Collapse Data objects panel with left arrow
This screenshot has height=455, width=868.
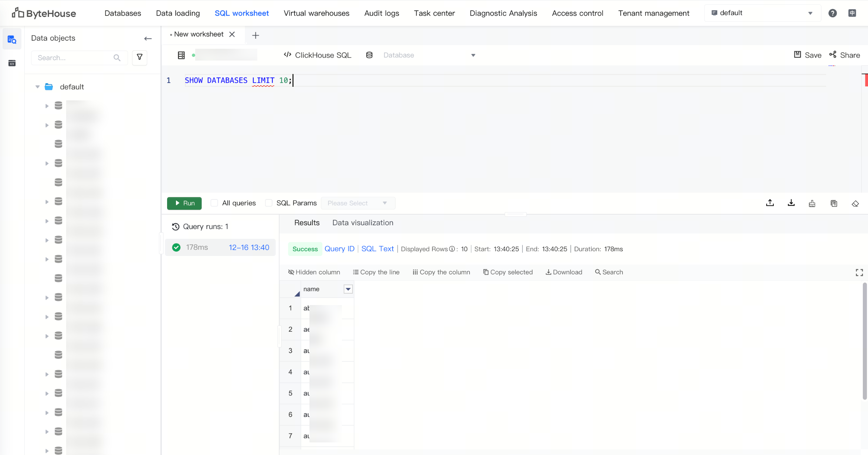[148, 38]
